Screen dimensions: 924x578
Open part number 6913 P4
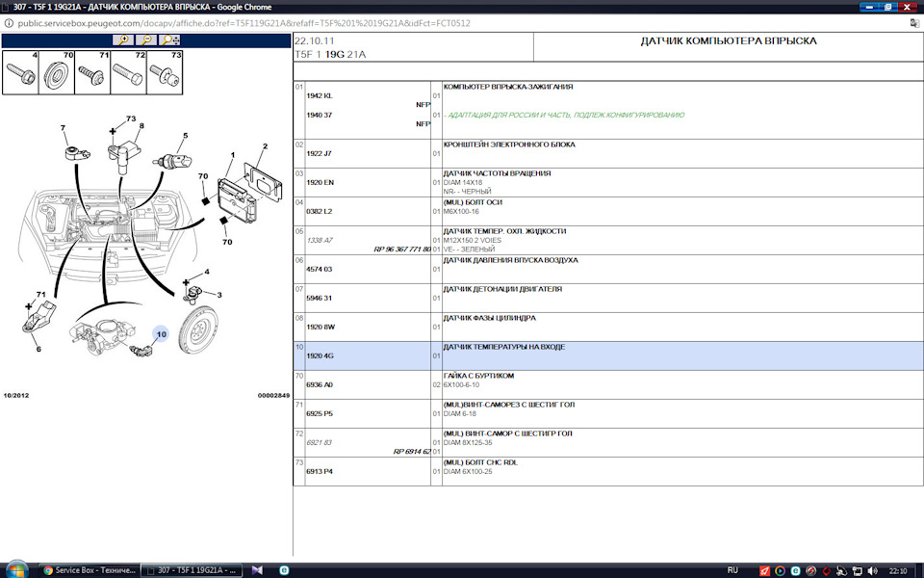[x=320, y=471]
